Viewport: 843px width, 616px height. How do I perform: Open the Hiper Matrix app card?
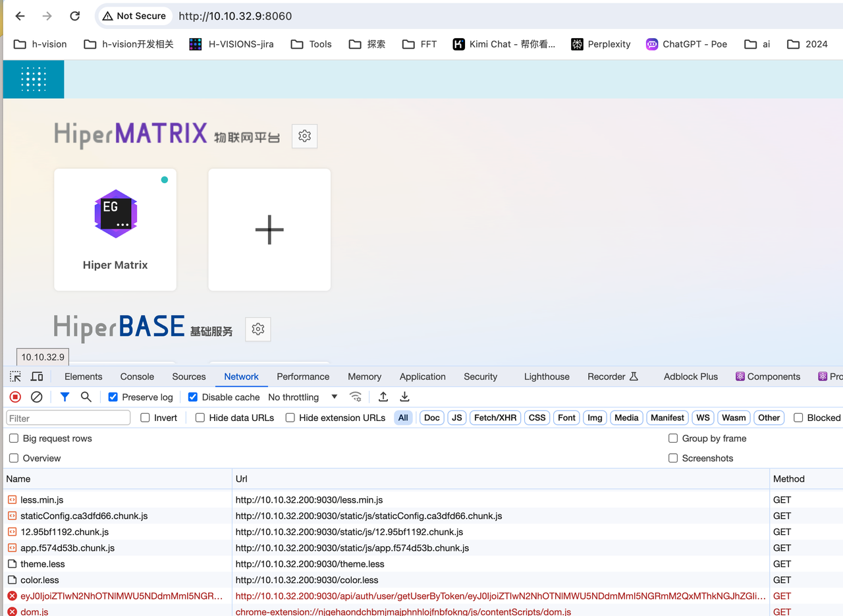click(115, 229)
